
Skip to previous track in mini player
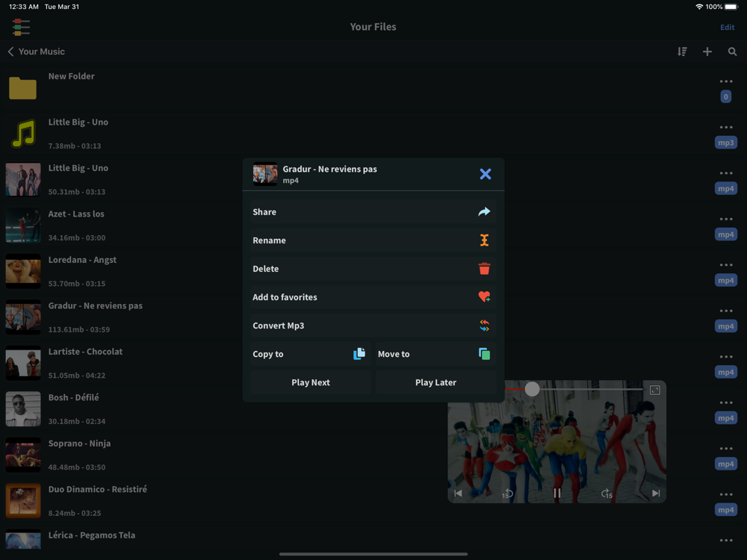tap(459, 493)
